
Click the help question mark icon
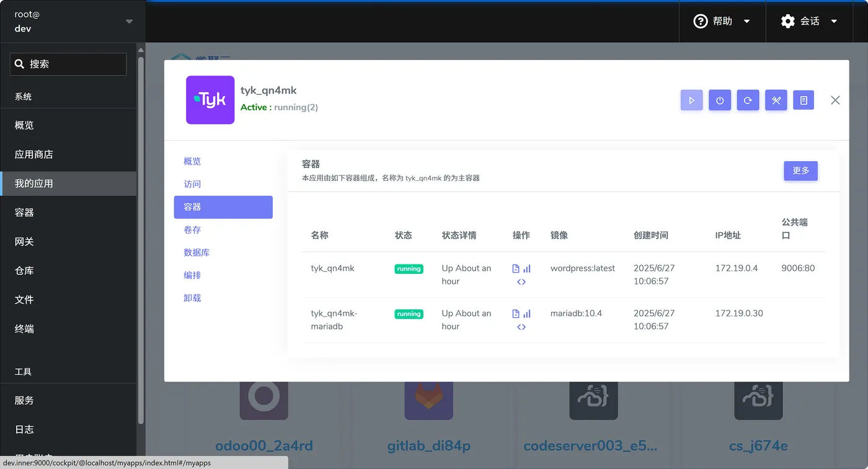click(701, 21)
